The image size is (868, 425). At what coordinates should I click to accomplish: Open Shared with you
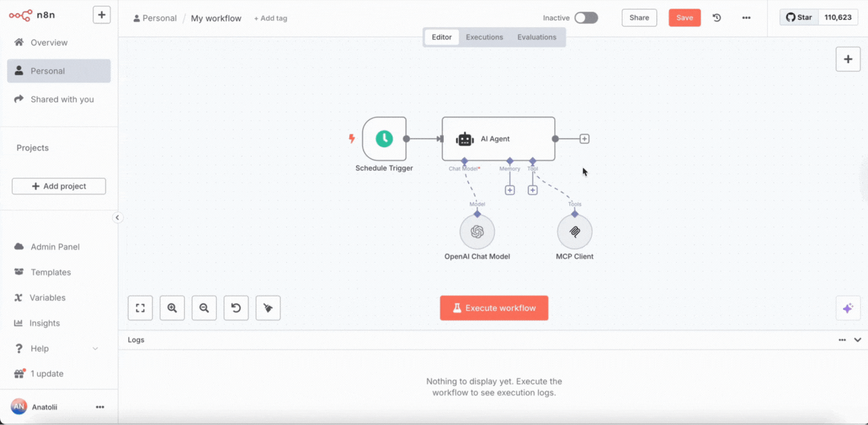(58, 99)
